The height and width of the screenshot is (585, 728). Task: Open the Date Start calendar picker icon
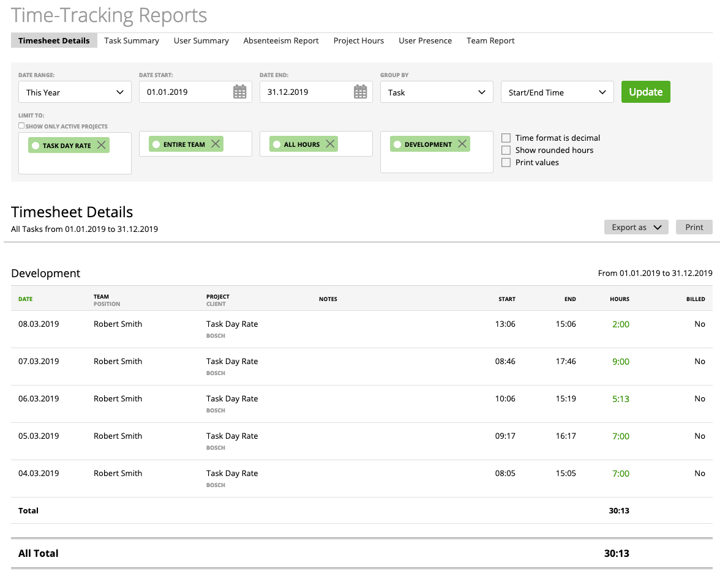[x=239, y=92]
